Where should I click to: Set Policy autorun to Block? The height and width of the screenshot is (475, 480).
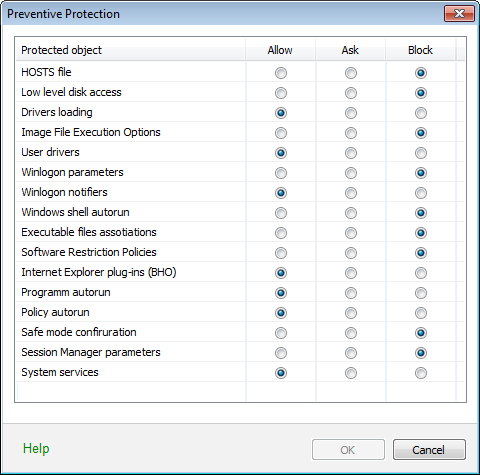(421, 313)
